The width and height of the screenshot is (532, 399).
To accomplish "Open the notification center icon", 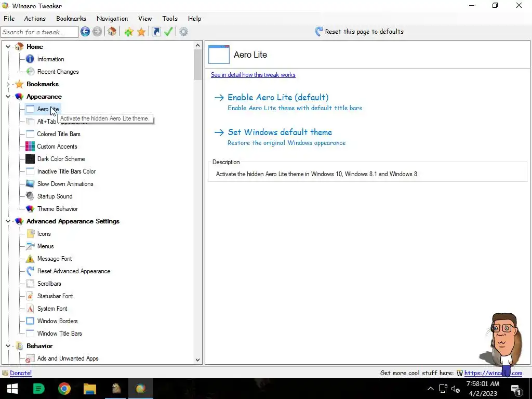I will coord(516,389).
